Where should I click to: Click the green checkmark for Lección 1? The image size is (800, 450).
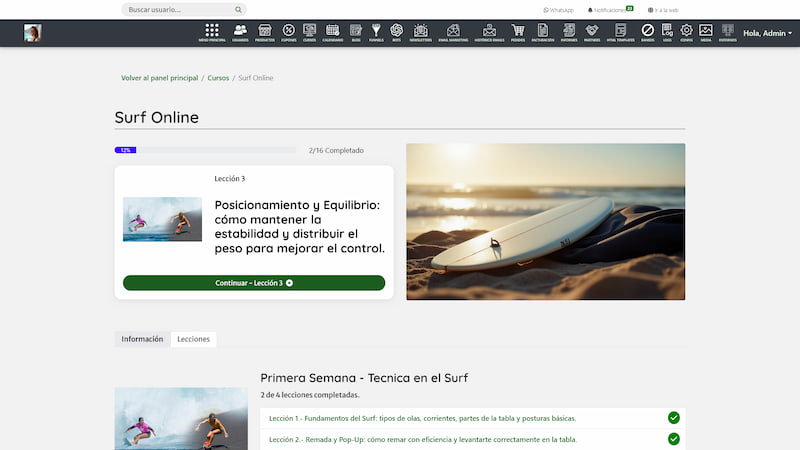(x=673, y=418)
